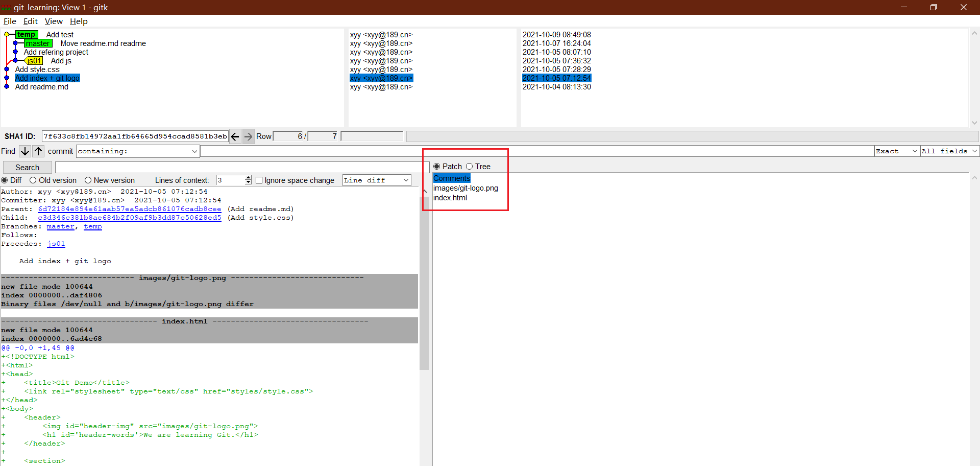Select commit 'Add readme.md'
This screenshot has height=466, width=980.
click(42, 87)
